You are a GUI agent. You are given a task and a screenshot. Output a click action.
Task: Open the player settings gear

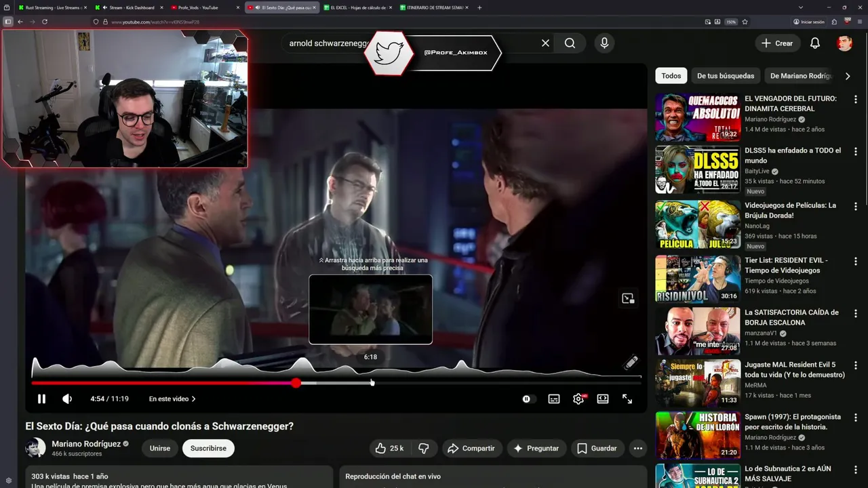578,399
